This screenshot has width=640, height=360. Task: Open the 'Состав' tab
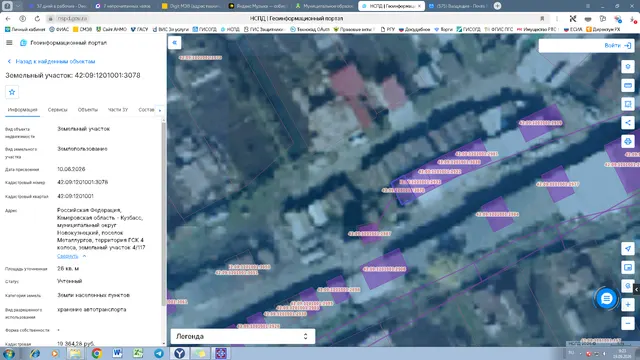(x=146, y=110)
